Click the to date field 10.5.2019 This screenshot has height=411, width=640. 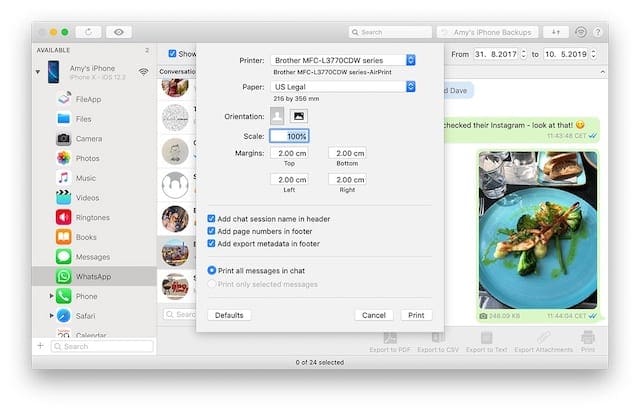566,54
